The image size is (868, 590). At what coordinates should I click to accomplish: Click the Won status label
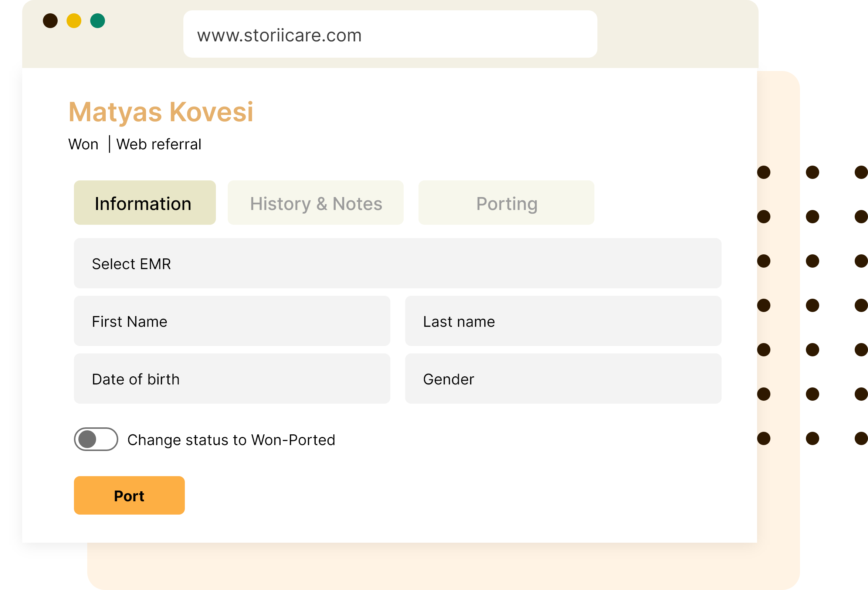[83, 144]
